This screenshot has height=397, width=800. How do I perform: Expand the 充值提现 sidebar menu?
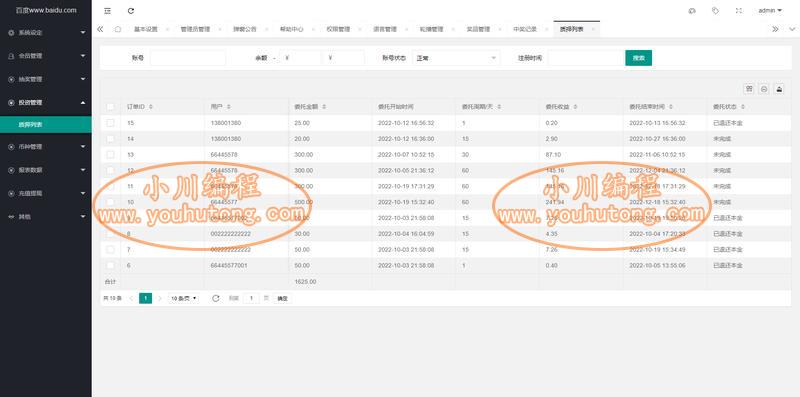pos(46,193)
